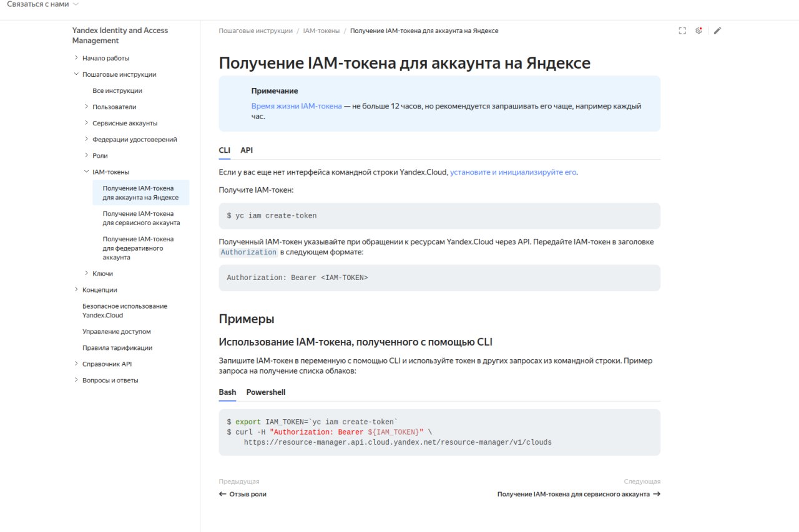Open Получение IAM-токена для сервисного аккаунта sidebar item
This screenshot has height=532, width=799.
(x=142, y=218)
